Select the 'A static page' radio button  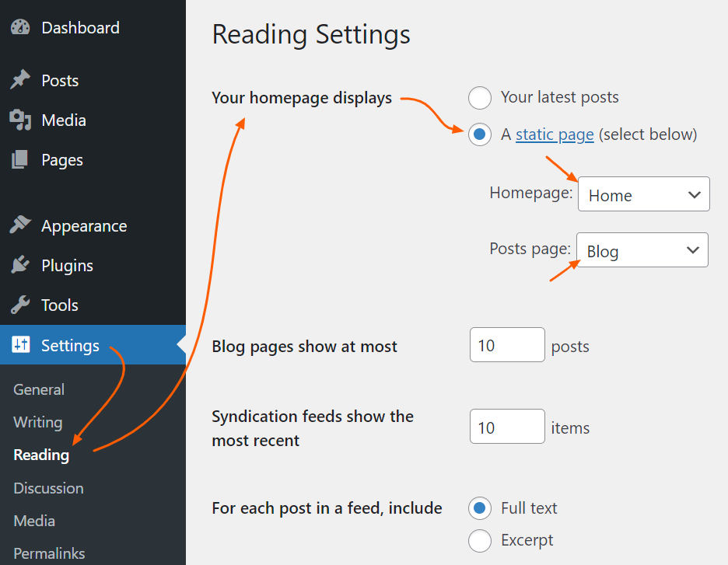(480, 134)
